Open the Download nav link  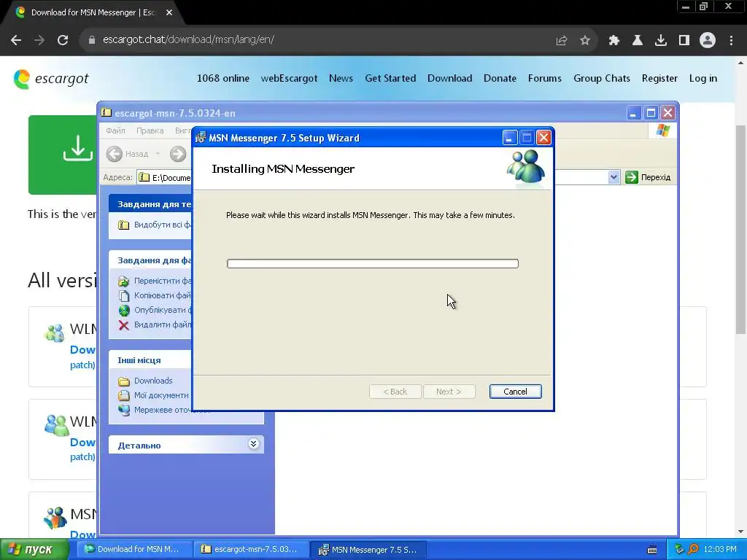pos(449,79)
